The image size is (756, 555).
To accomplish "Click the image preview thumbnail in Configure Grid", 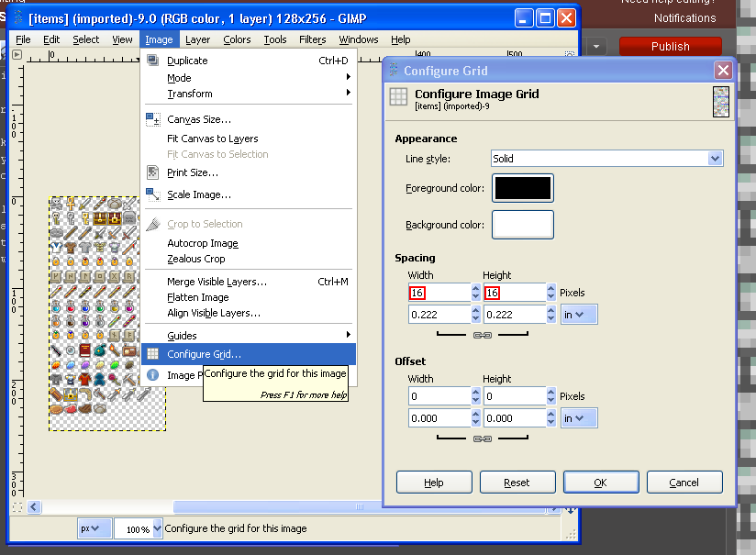I will [x=721, y=102].
